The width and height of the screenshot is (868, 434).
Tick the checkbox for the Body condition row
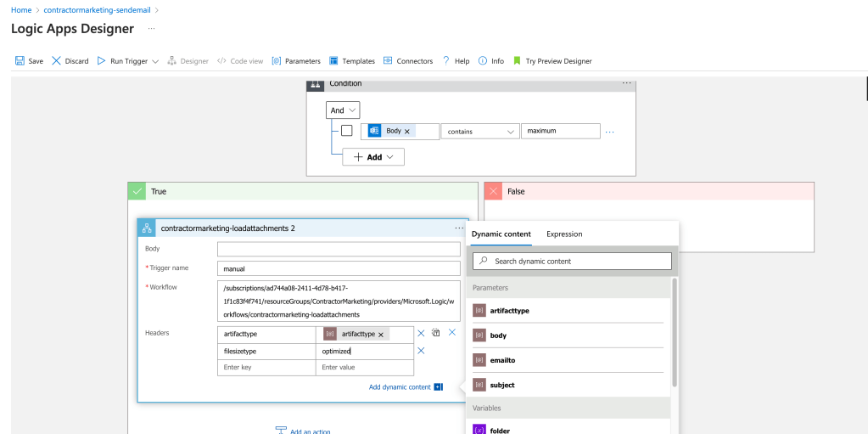(346, 131)
